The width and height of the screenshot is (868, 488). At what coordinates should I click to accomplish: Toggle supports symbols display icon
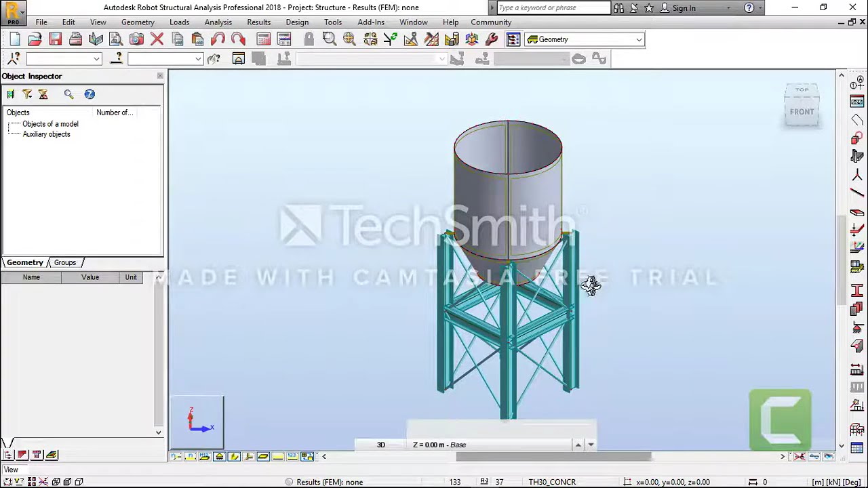tap(219, 456)
